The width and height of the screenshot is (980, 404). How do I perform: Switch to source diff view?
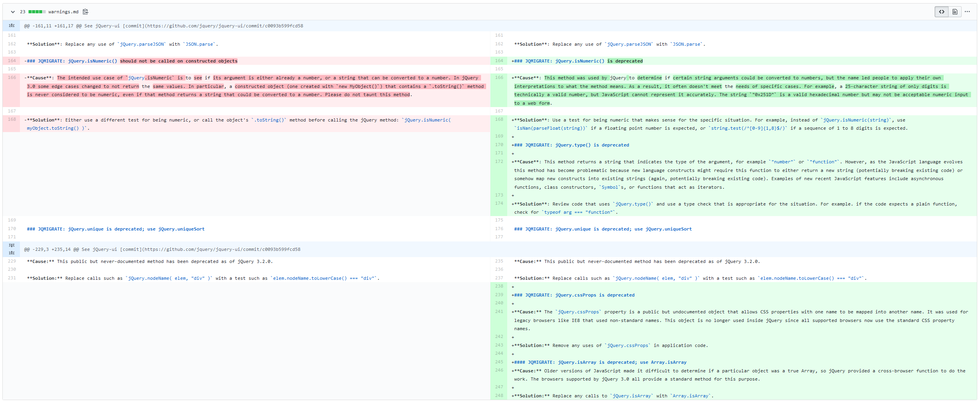942,12
